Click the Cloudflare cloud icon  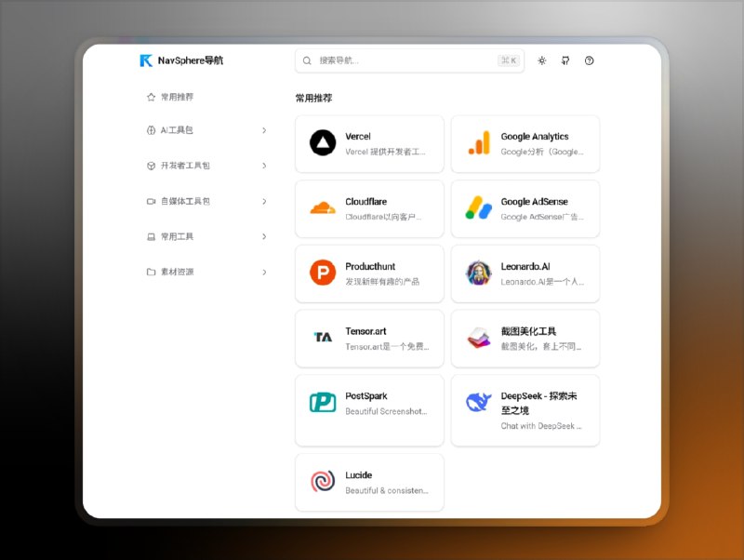point(321,208)
